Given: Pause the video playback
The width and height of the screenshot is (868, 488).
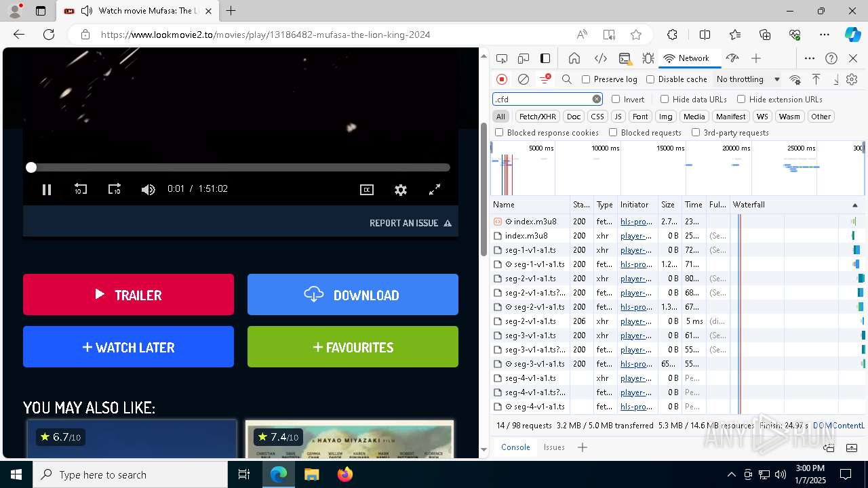Looking at the screenshot, I should point(47,190).
